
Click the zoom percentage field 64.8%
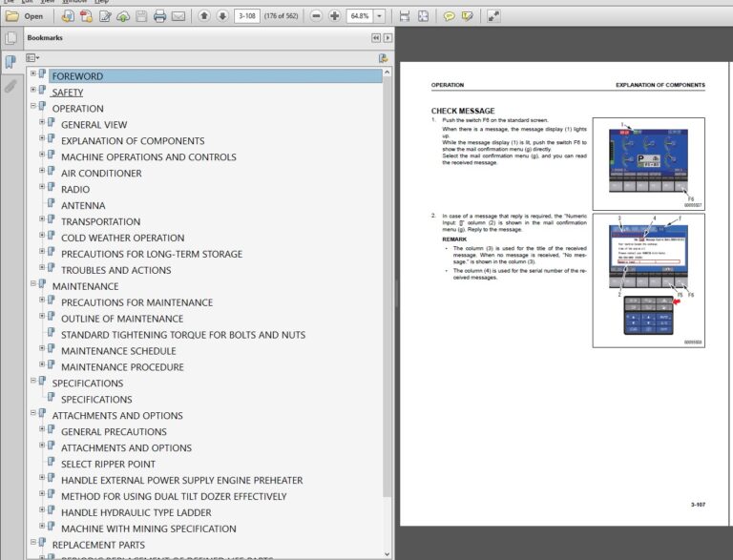pyautogui.click(x=360, y=16)
